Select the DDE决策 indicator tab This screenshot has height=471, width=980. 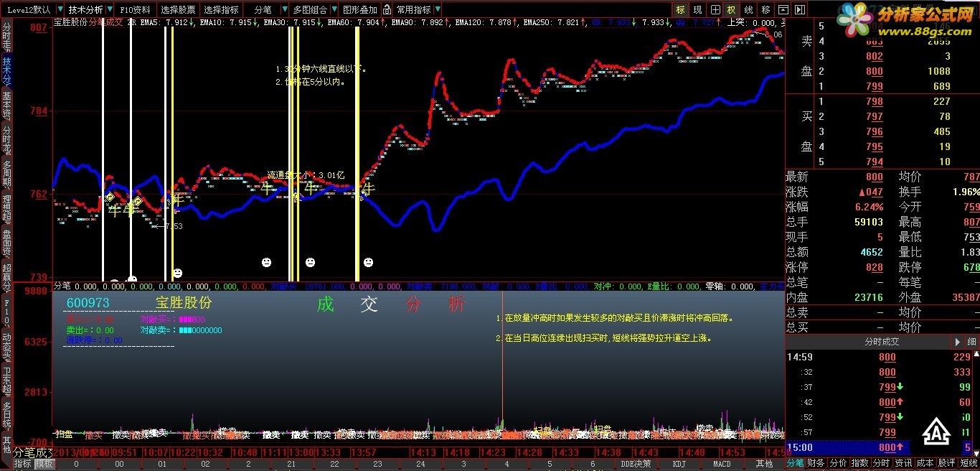[636, 464]
